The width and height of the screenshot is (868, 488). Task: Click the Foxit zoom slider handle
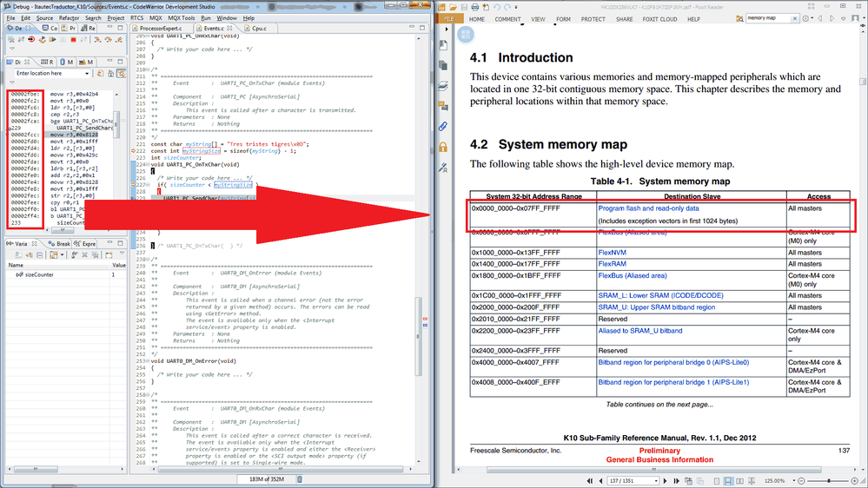[829, 481]
